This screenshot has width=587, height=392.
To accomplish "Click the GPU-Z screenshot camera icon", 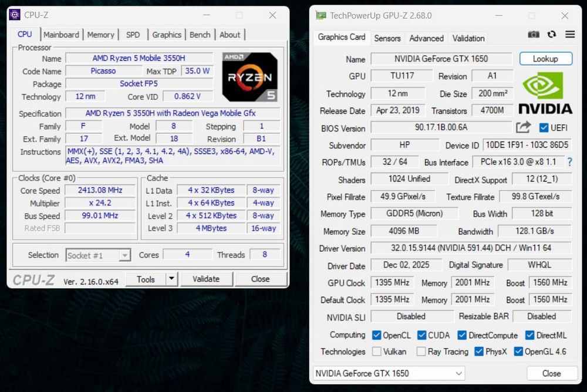I will (534, 35).
